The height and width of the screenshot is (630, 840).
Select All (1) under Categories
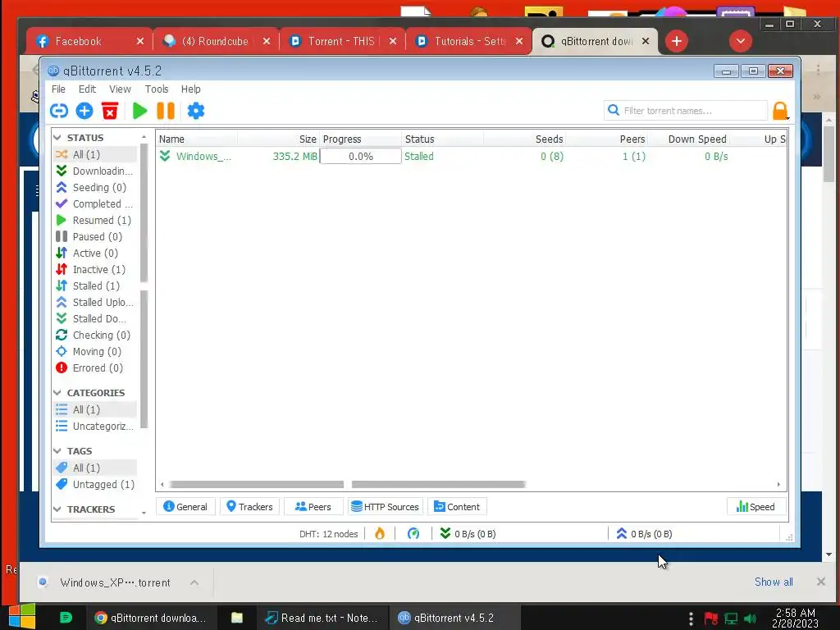coord(94,410)
